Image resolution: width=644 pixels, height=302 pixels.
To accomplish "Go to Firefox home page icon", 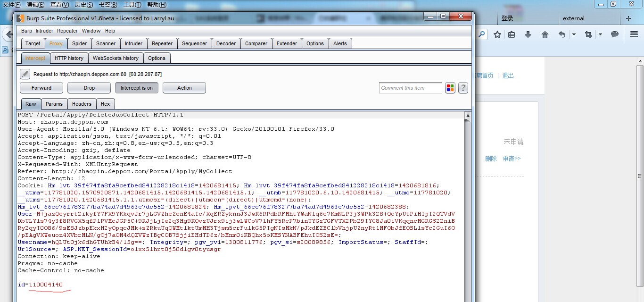I will (545, 34).
